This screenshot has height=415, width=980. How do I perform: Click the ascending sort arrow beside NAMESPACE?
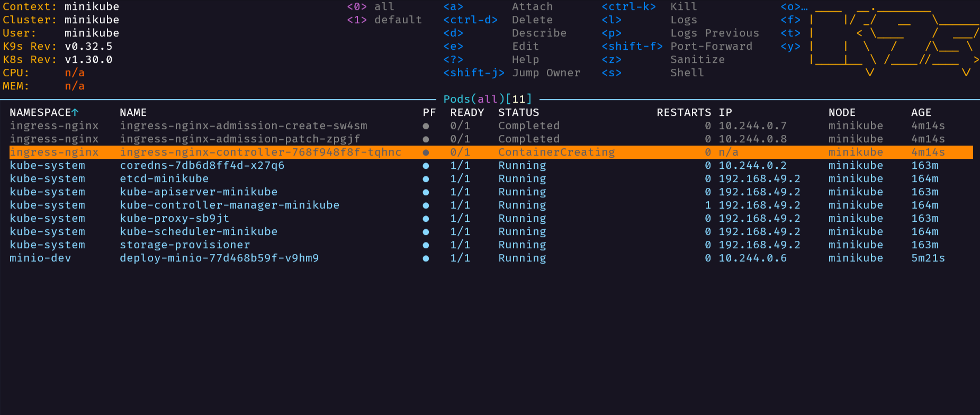click(75, 113)
